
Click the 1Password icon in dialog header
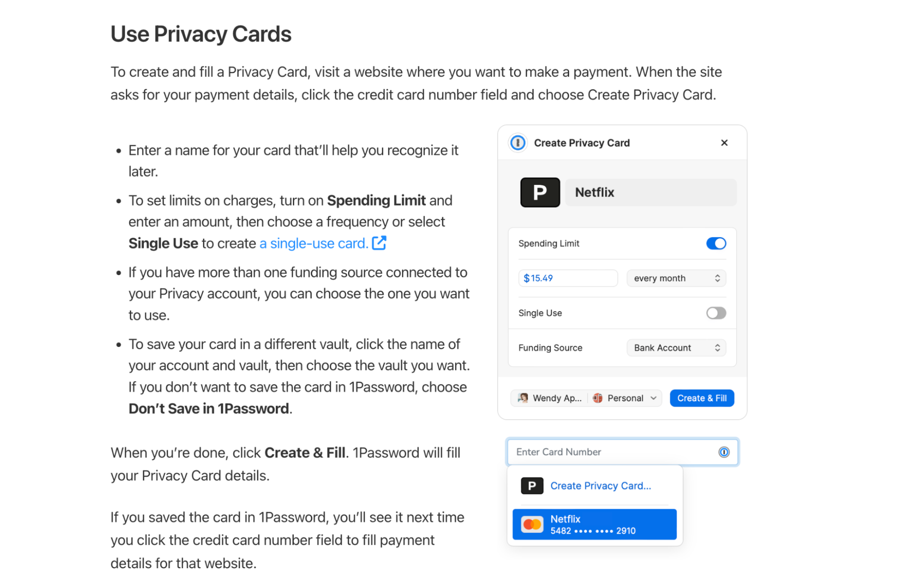518,143
